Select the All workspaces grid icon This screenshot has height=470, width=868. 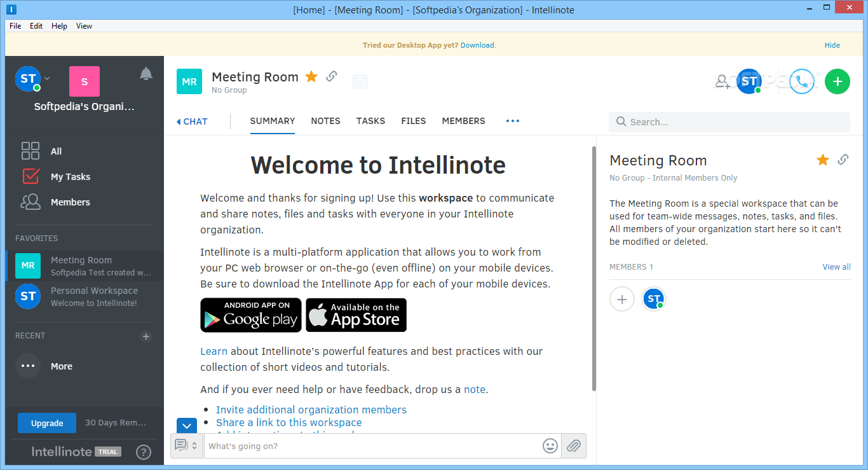pos(31,151)
